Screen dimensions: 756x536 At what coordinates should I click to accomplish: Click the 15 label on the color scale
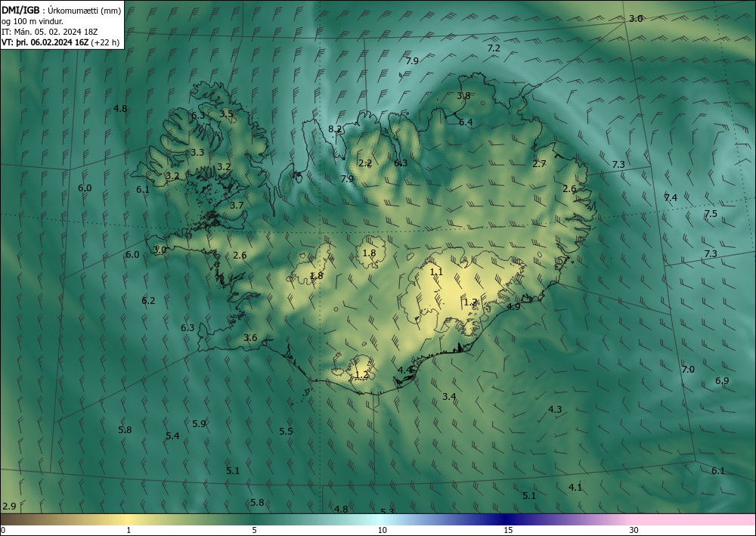pos(508,531)
